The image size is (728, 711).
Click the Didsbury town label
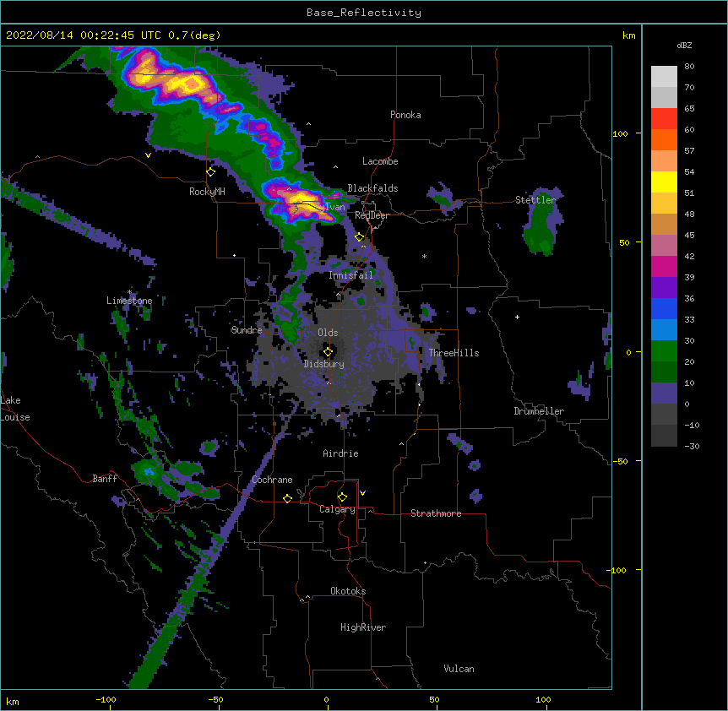click(x=324, y=364)
